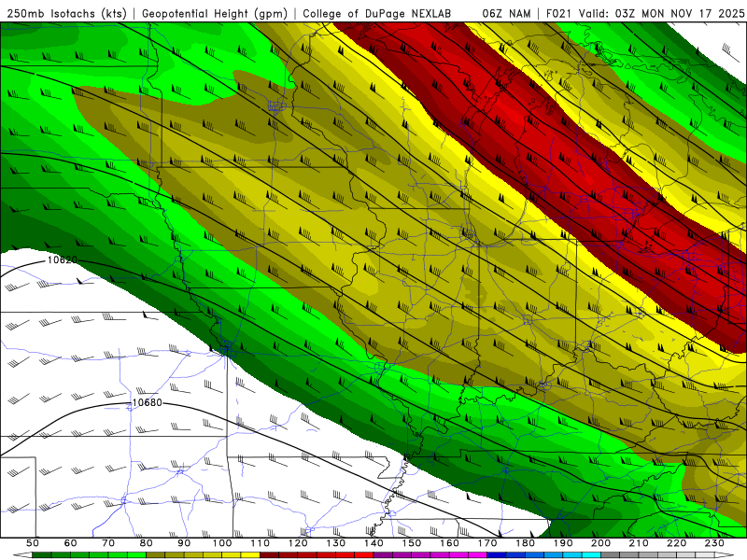Click the 230 value on the color scale

point(714,543)
